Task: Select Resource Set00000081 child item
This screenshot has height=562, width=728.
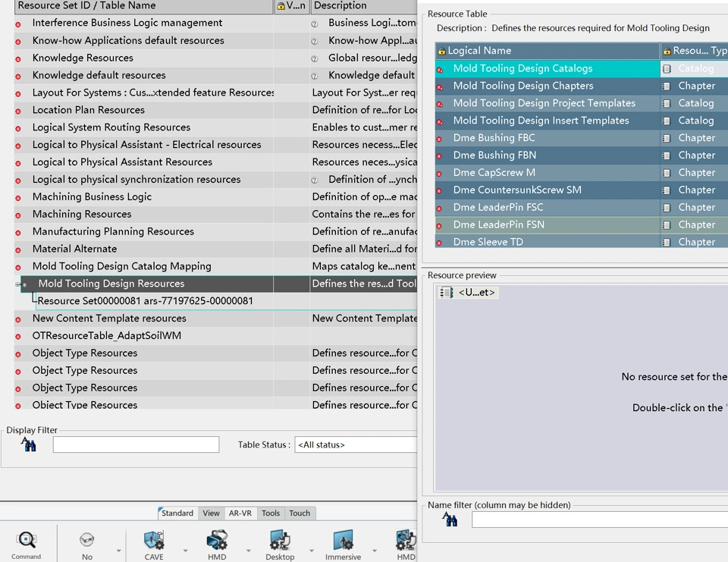Action: coord(145,301)
